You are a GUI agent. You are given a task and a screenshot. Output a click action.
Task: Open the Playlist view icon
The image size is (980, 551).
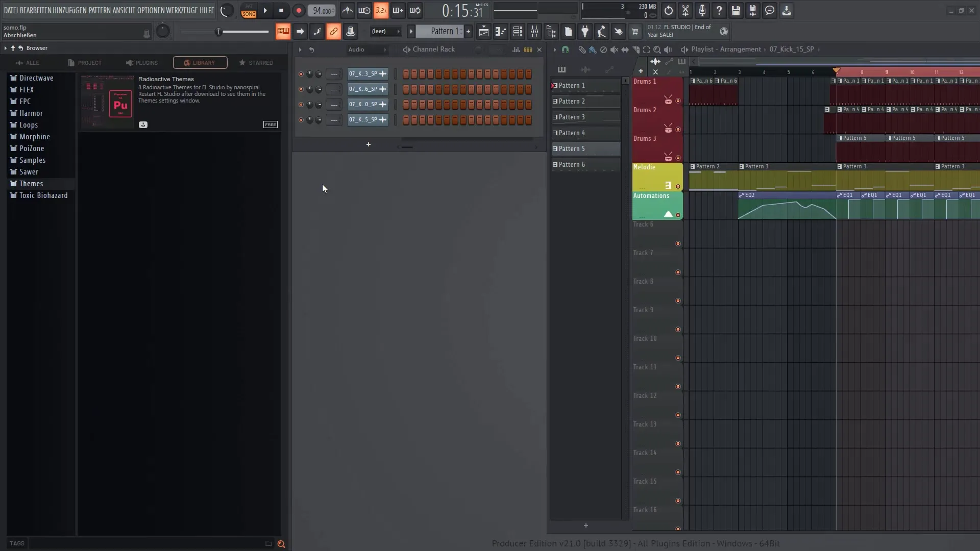click(483, 32)
